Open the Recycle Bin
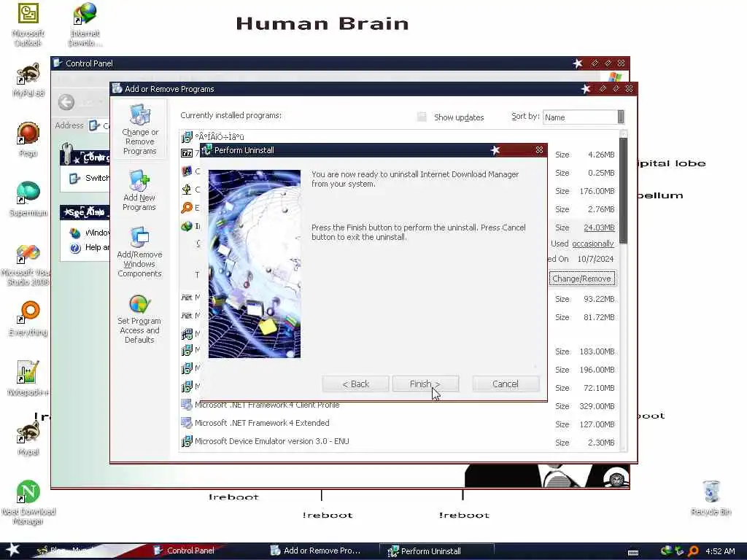747x560 pixels. [x=711, y=498]
